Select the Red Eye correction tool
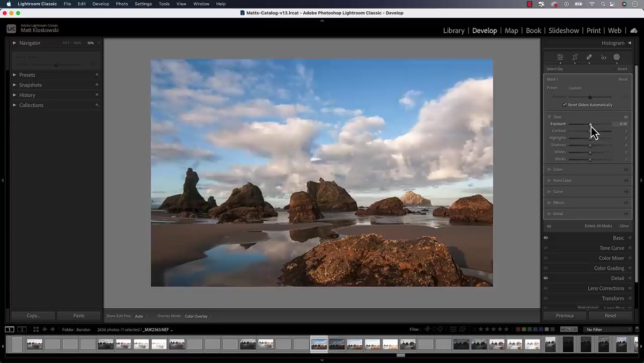This screenshot has width=644, height=363. 603,57
